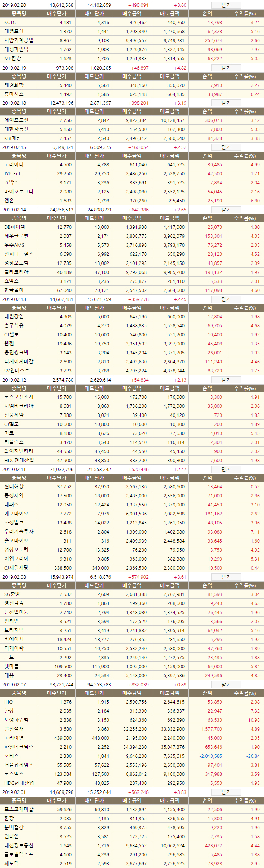The image size is (264, 868).
Task: Click stock name 와이지엔터테
Action: coord(18,451)
